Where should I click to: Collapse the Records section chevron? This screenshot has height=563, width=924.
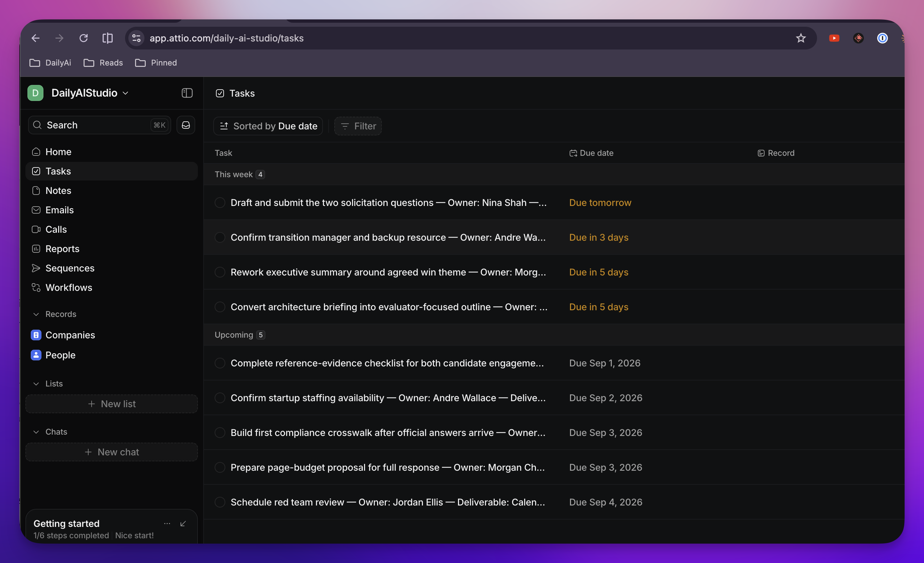(36, 314)
